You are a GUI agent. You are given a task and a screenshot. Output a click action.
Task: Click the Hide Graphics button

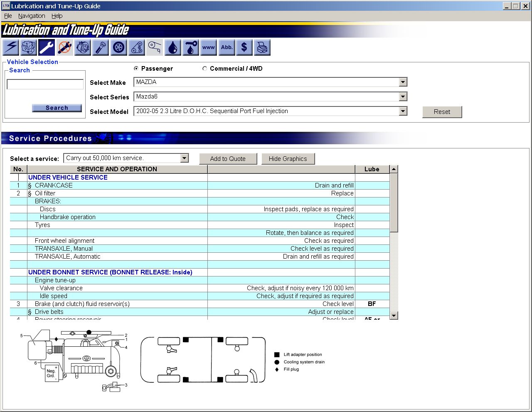[288, 159]
